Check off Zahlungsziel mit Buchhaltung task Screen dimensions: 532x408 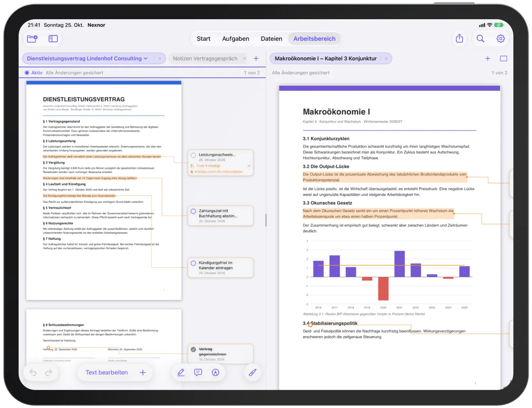194,211
